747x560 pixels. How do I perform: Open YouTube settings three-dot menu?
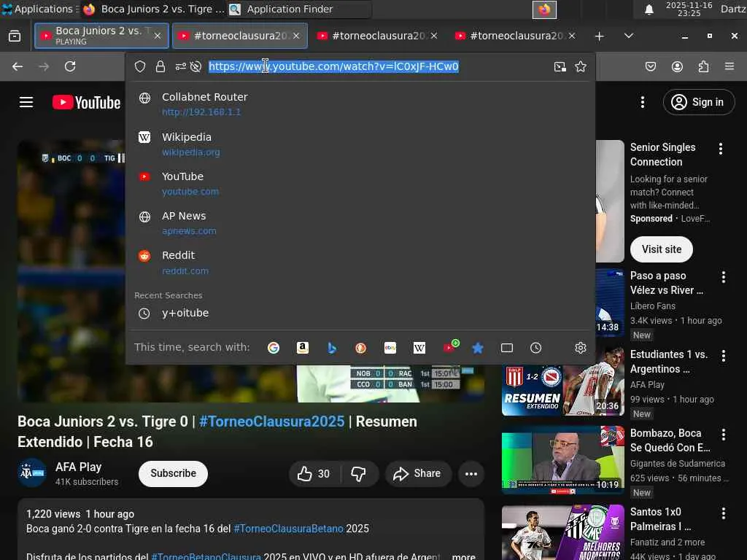click(x=643, y=102)
